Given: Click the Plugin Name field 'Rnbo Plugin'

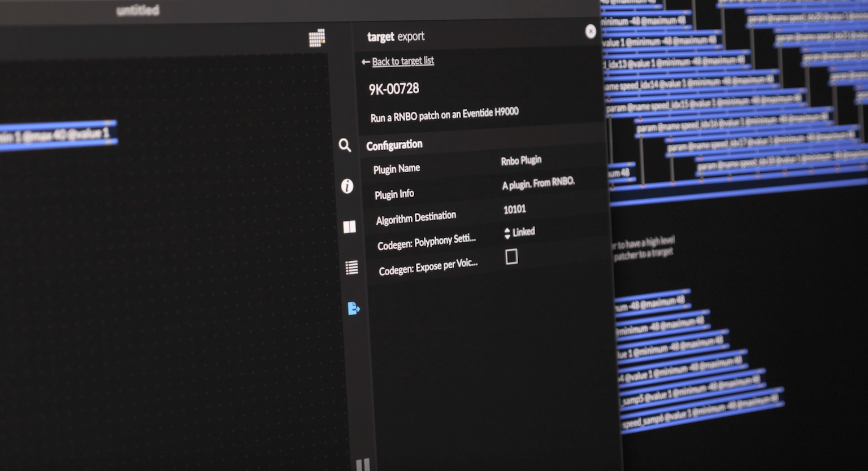Looking at the screenshot, I should tap(521, 161).
